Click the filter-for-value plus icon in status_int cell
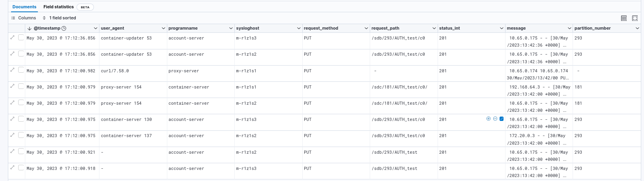Viewport: 644px width, 181px height. (x=489, y=119)
